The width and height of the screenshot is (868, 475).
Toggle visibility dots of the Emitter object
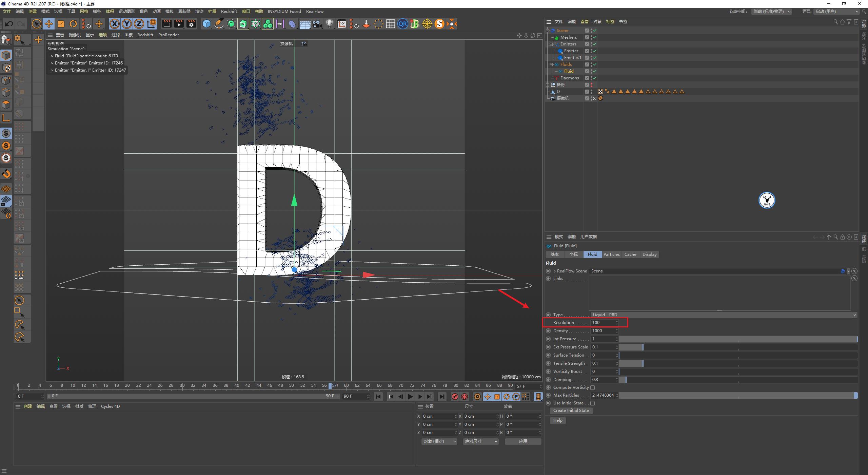pos(592,51)
